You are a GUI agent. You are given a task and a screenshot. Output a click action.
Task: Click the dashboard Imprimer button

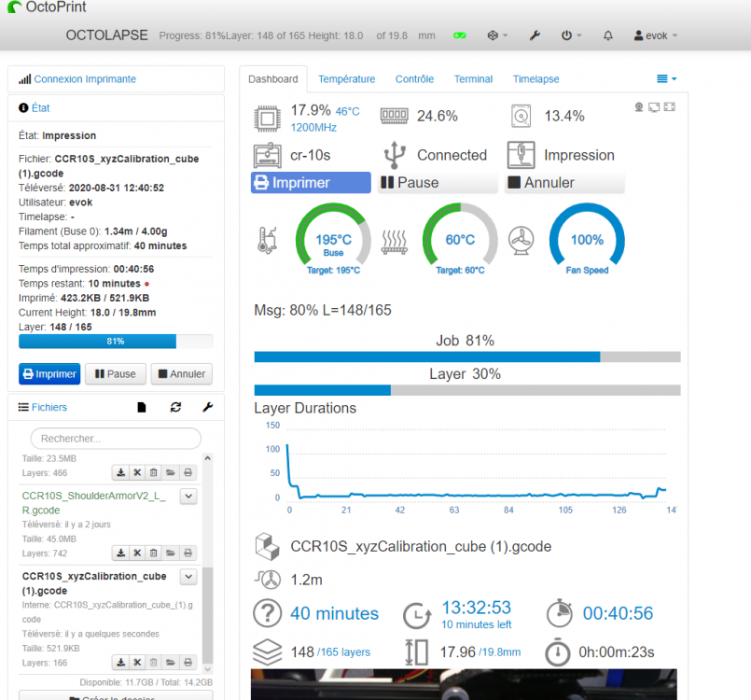(x=311, y=183)
